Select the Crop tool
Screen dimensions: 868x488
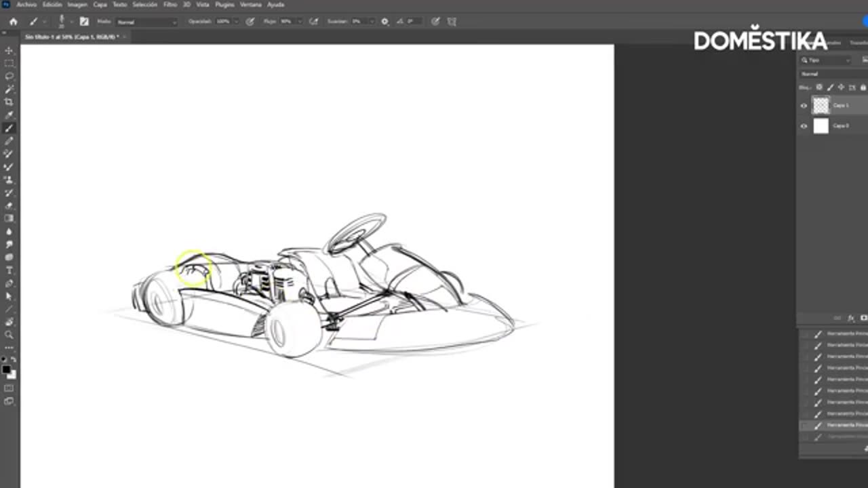pyautogui.click(x=9, y=102)
